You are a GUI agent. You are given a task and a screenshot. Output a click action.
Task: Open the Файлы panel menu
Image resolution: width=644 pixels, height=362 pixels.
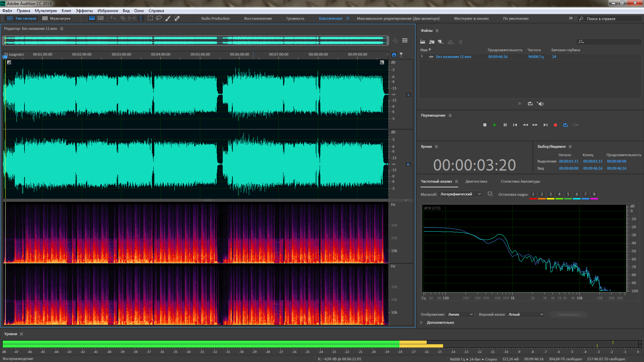437,31
